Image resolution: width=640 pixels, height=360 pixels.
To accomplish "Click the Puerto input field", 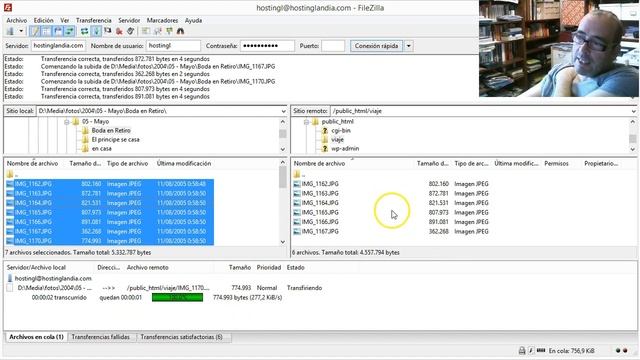I will click(333, 46).
